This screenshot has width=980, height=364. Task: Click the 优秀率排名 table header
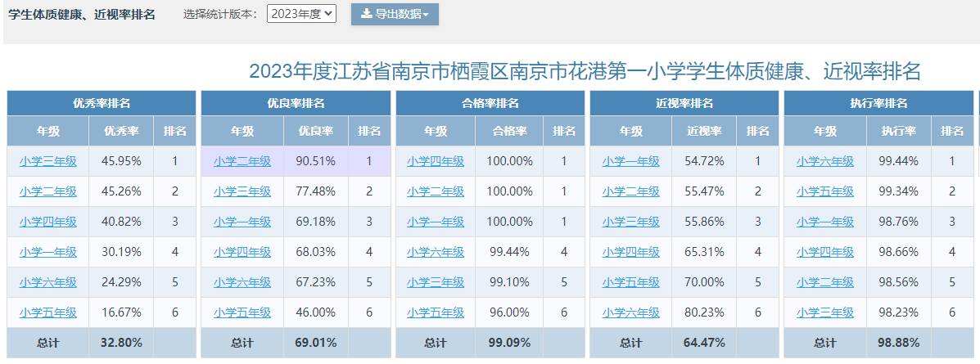coord(102,104)
